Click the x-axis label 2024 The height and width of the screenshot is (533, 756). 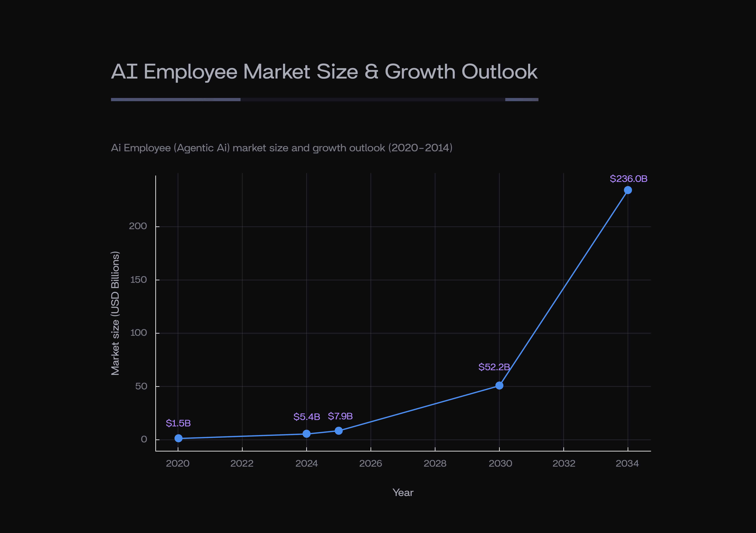307,463
